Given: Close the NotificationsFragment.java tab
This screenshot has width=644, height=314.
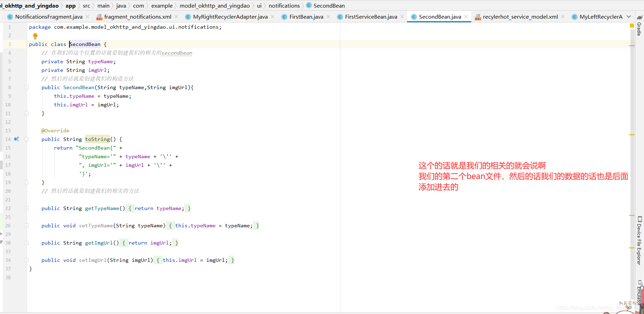Looking at the screenshot, I should pos(87,17).
